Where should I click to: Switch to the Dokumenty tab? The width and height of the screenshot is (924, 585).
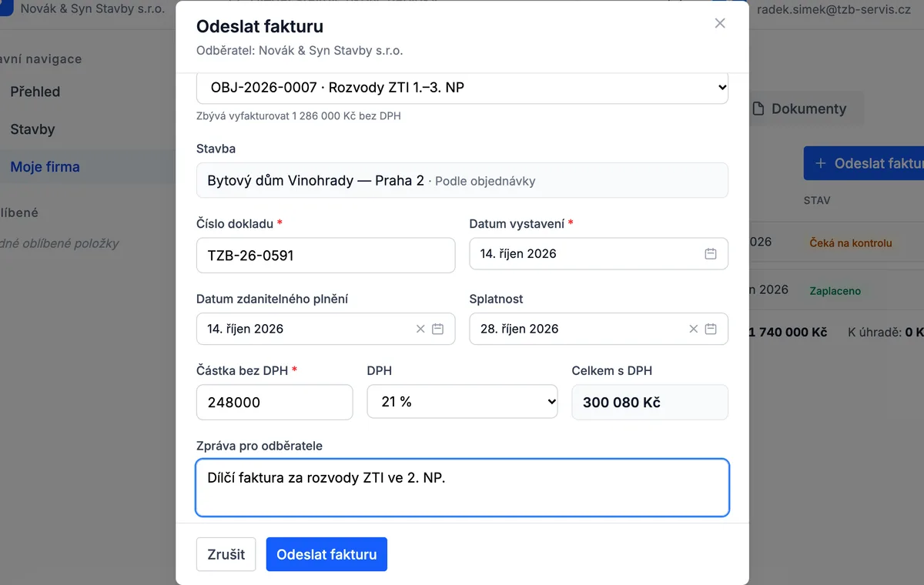point(799,109)
